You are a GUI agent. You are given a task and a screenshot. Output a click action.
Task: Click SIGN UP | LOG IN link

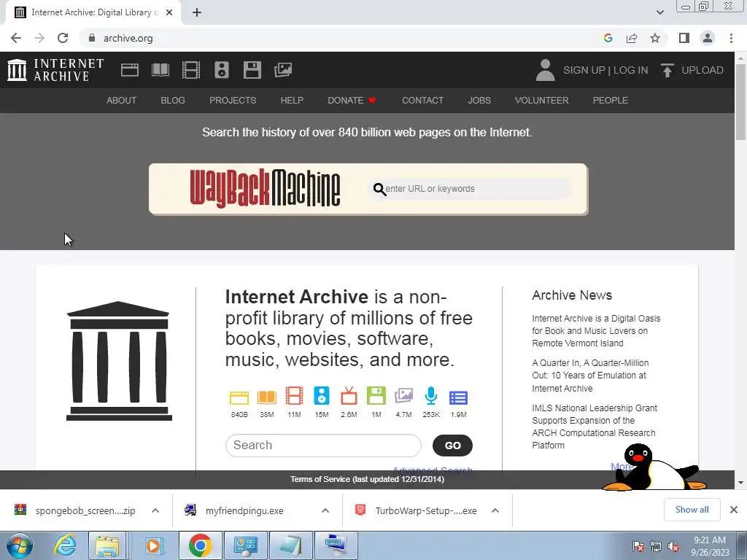point(605,70)
